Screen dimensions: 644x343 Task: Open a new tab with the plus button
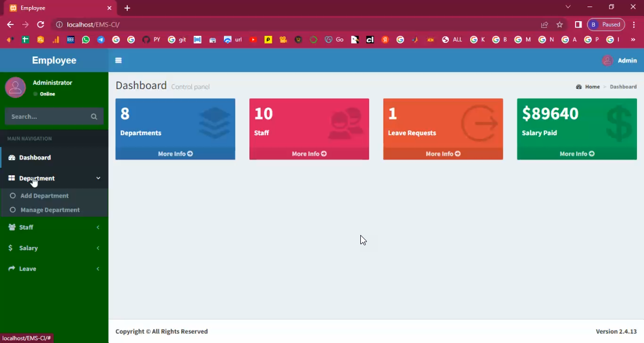click(x=127, y=8)
